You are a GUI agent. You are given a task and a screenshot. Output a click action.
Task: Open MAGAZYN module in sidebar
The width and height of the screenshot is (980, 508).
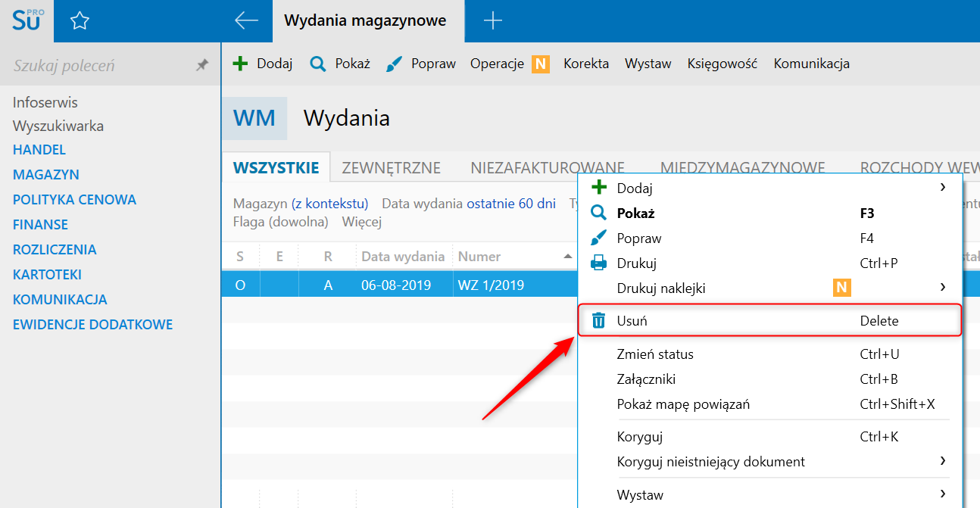[x=46, y=174]
